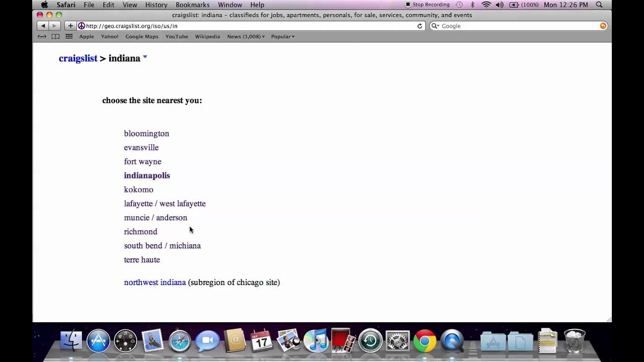Add bookmark with the plus button
This screenshot has height=362, width=644.
[x=70, y=26]
